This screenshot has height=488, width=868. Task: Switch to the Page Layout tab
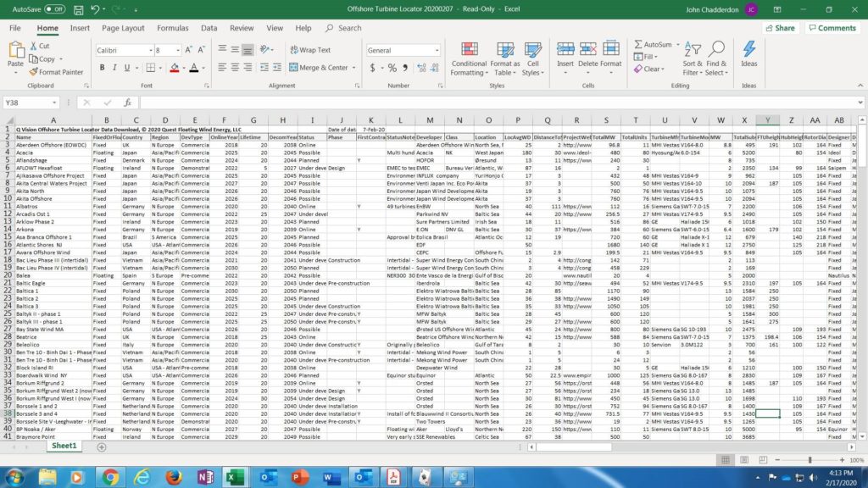coord(123,28)
